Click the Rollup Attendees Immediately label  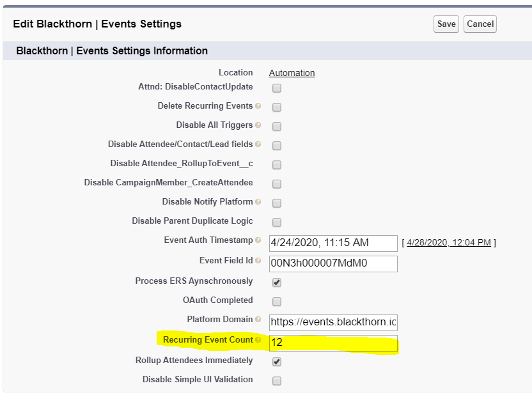[194, 360]
